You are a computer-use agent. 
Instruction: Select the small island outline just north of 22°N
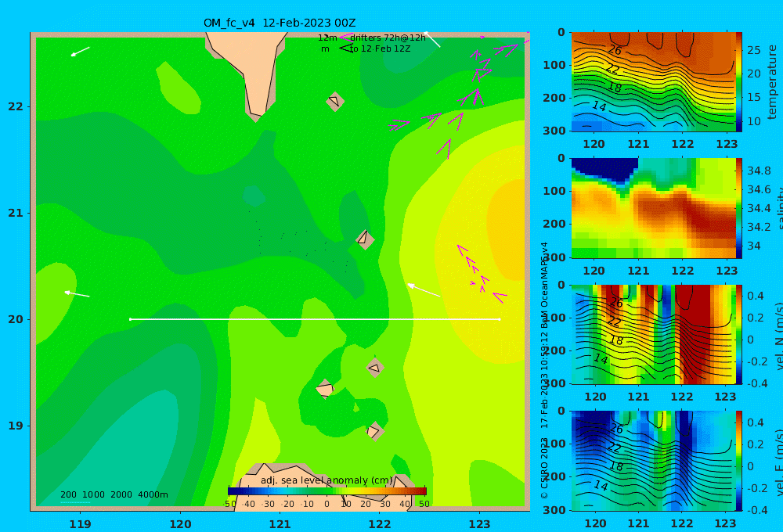(335, 102)
